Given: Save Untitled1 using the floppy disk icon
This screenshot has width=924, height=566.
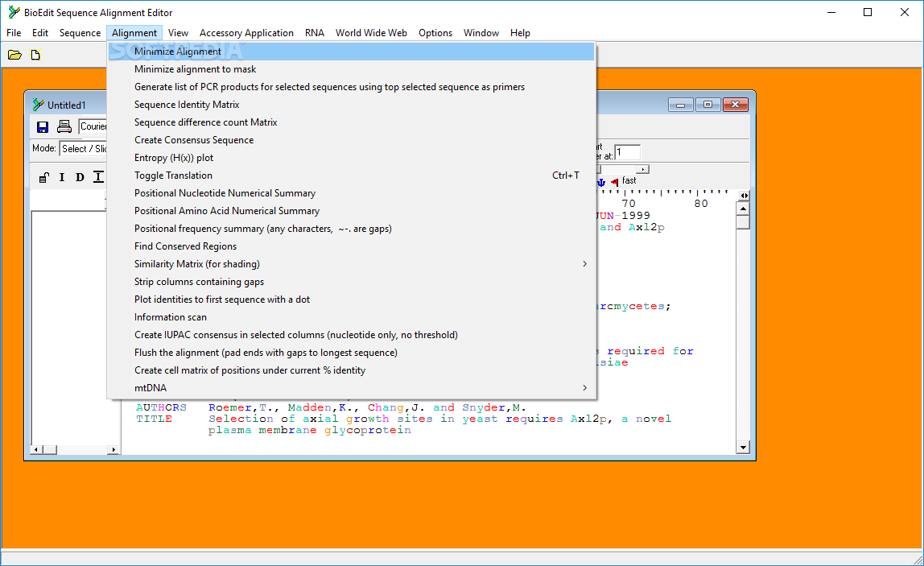Looking at the screenshot, I should click(43, 126).
